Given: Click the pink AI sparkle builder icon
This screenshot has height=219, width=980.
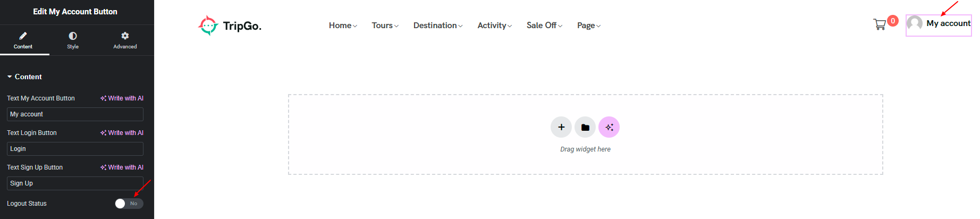Looking at the screenshot, I should (x=609, y=127).
